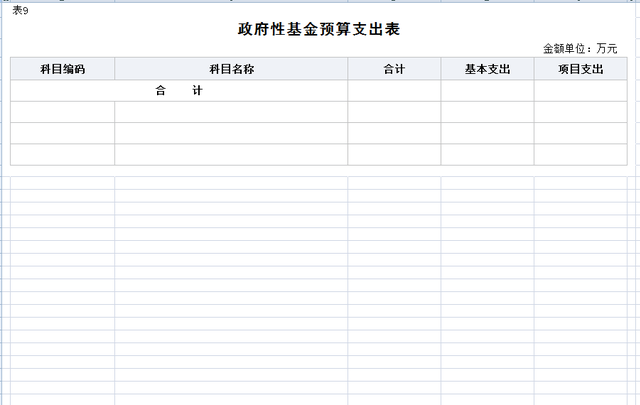640x405 pixels.
Task: Select last bordered table row's 项目支出 cell
Action: click(581, 154)
